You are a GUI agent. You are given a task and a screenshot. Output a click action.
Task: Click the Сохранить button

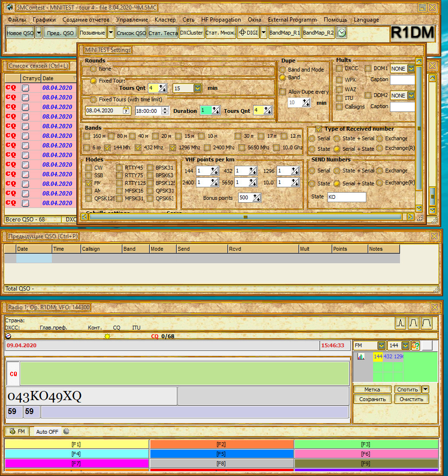372,399
